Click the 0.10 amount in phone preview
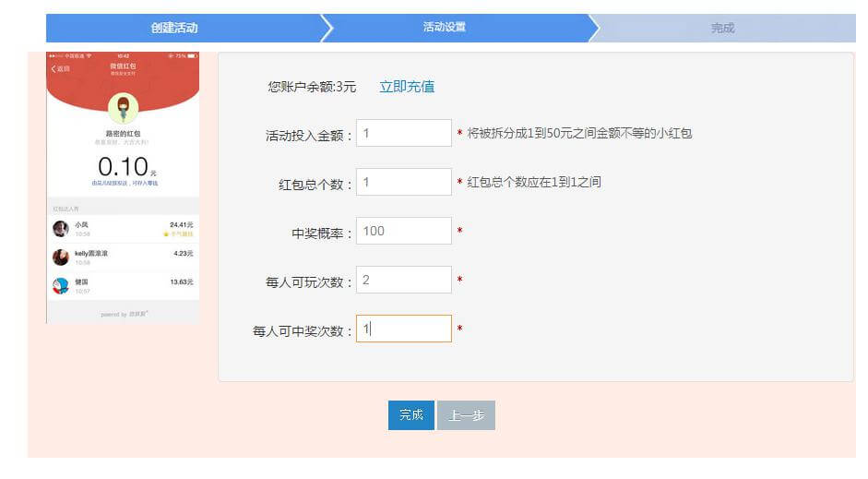Viewport: 868px width, 479px height. pyautogui.click(x=124, y=167)
